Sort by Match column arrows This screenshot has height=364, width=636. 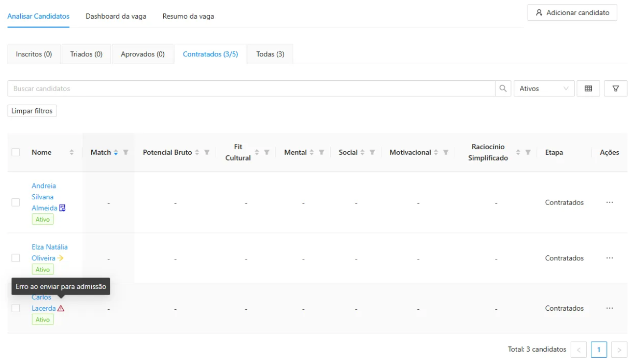click(116, 152)
